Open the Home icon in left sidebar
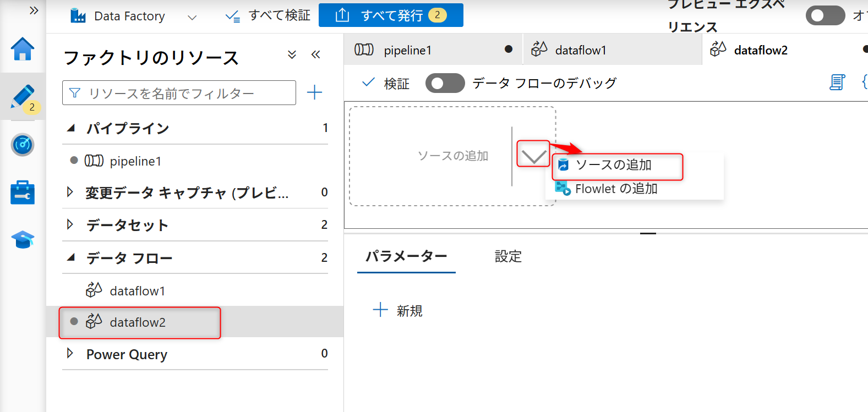The height and width of the screenshot is (412, 868). click(x=23, y=49)
